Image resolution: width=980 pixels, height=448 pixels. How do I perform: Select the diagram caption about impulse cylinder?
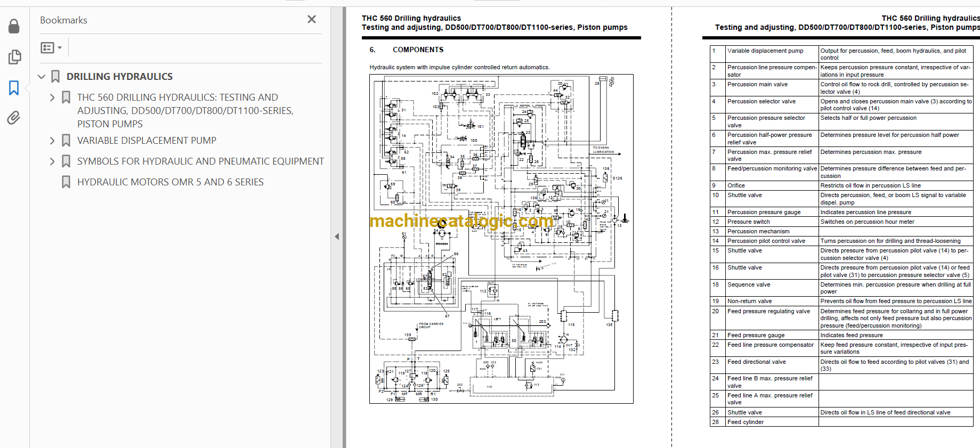[x=459, y=67]
